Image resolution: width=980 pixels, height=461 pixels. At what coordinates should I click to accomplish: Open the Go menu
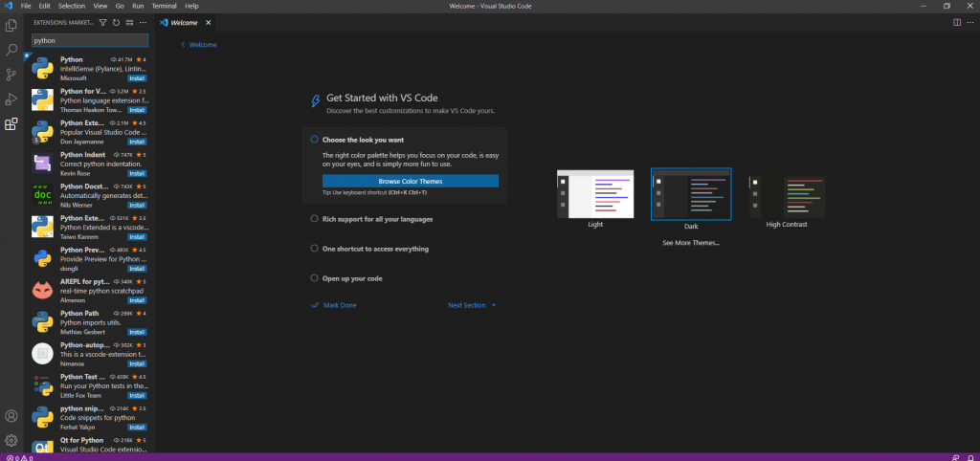120,6
